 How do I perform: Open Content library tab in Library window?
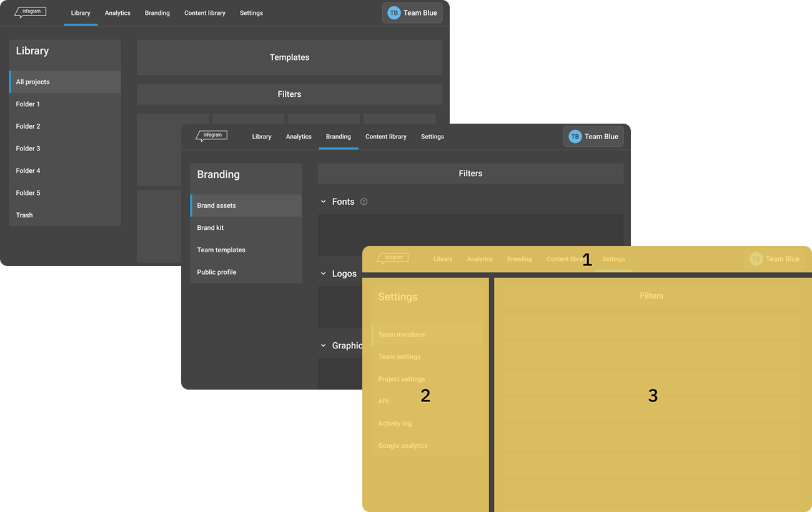pyautogui.click(x=205, y=13)
